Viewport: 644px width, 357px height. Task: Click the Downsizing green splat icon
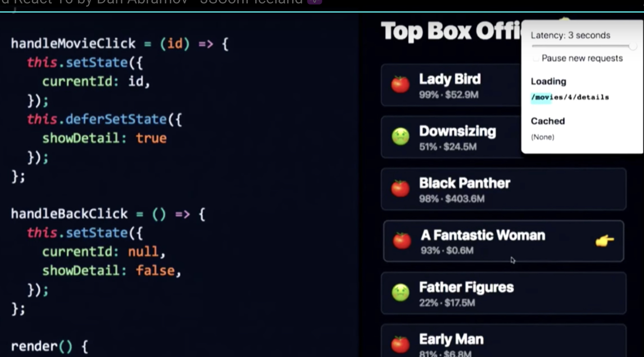click(x=400, y=136)
